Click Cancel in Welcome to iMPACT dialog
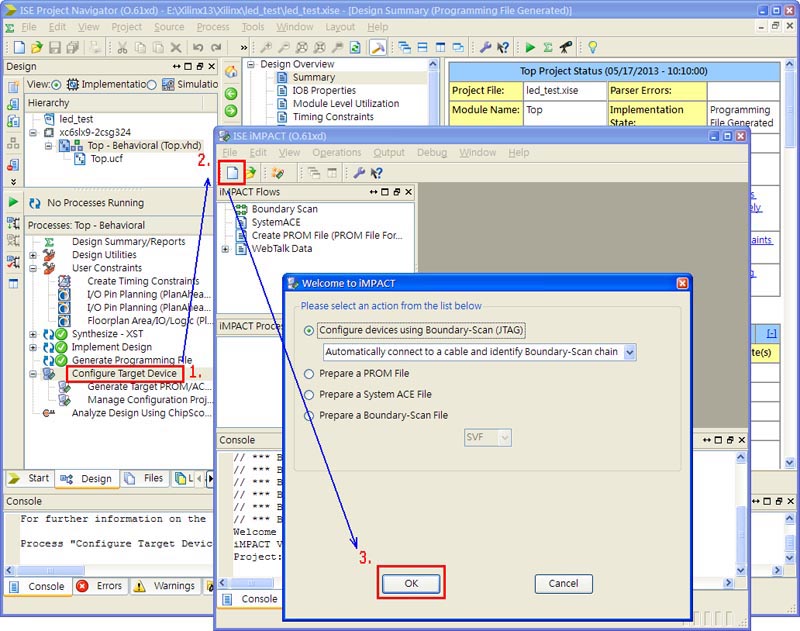The image size is (800, 631). [563, 584]
